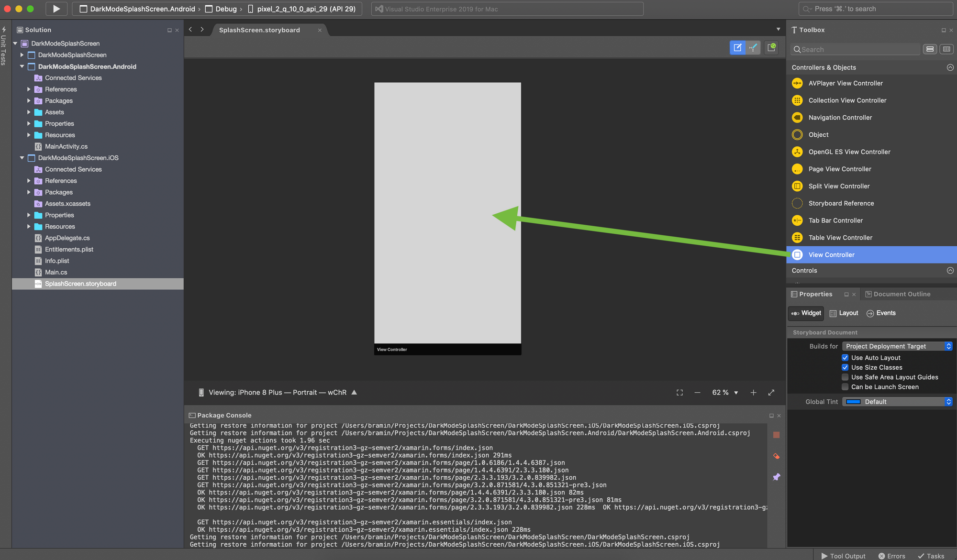957x560 pixels.
Task: Check Can be Launch Screen option
Action: pyautogui.click(x=845, y=387)
